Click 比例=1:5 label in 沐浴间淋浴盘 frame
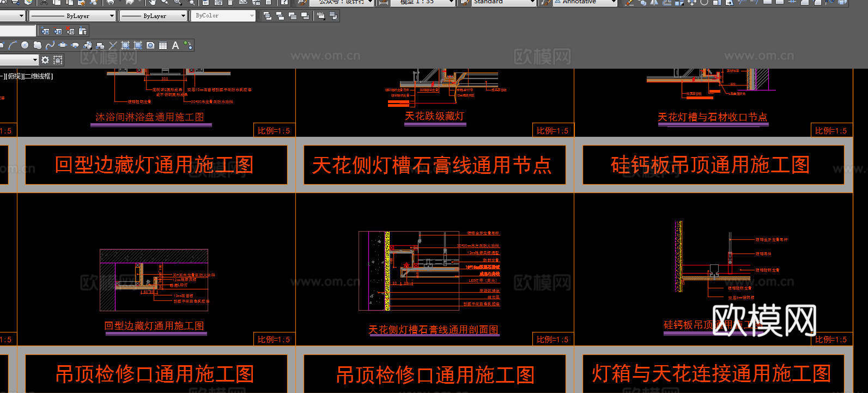868x393 pixels. click(x=274, y=131)
